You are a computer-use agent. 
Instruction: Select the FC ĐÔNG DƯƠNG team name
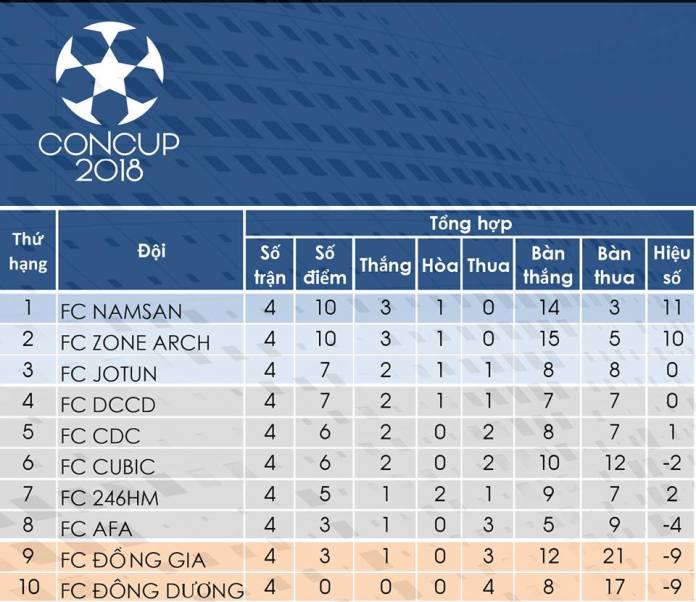click(152, 588)
